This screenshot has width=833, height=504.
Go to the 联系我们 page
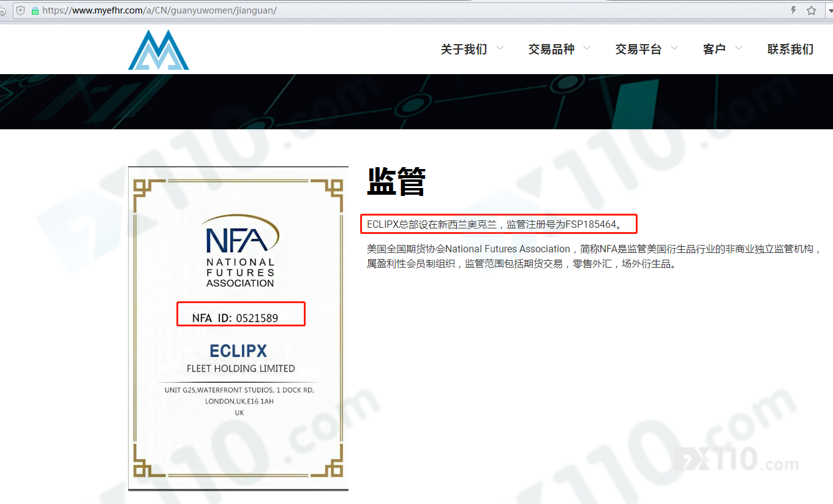790,49
